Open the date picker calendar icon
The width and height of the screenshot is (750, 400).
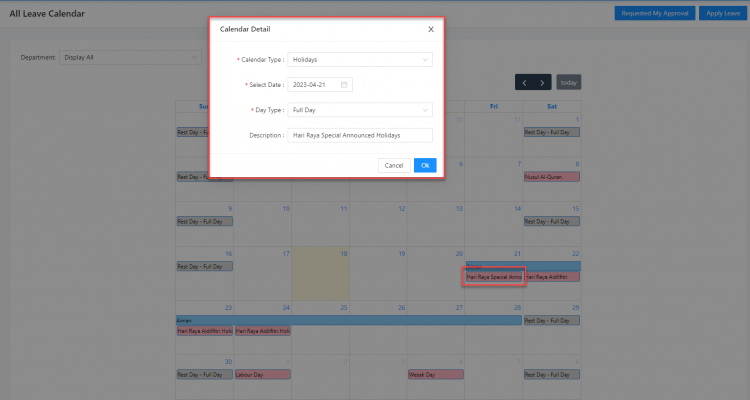344,84
